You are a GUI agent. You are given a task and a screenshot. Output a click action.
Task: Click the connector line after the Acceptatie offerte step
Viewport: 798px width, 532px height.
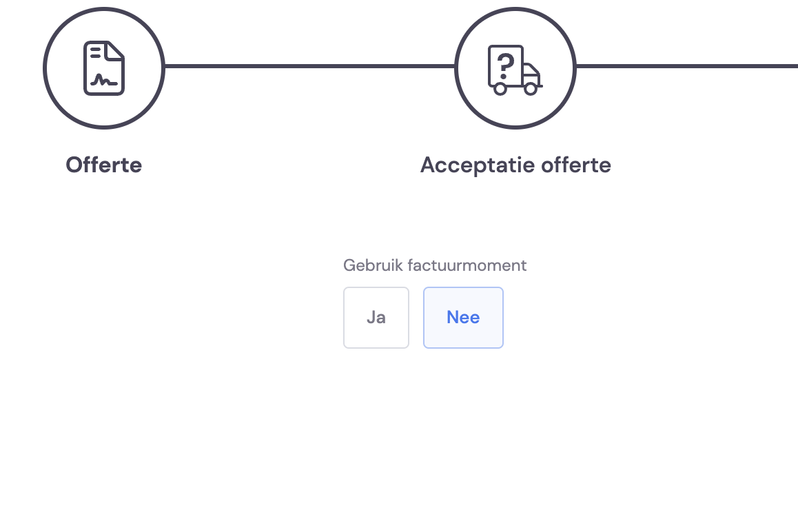(687, 66)
